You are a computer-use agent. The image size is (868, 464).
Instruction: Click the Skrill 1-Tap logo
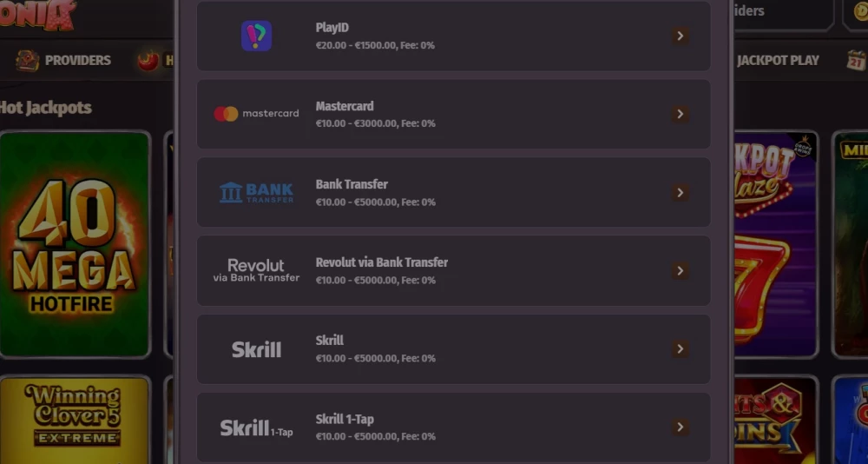[x=256, y=428]
